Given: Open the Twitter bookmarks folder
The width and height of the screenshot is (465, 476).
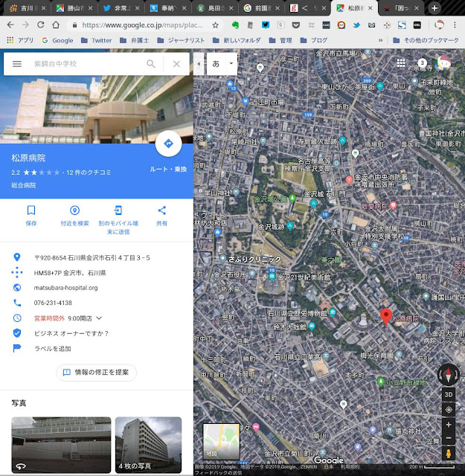Looking at the screenshot, I should coord(97,40).
